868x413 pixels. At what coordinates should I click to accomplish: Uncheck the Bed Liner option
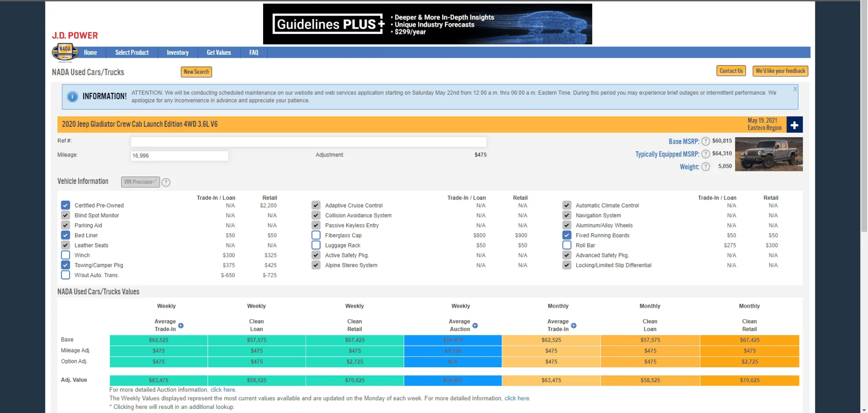pos(65,235)
